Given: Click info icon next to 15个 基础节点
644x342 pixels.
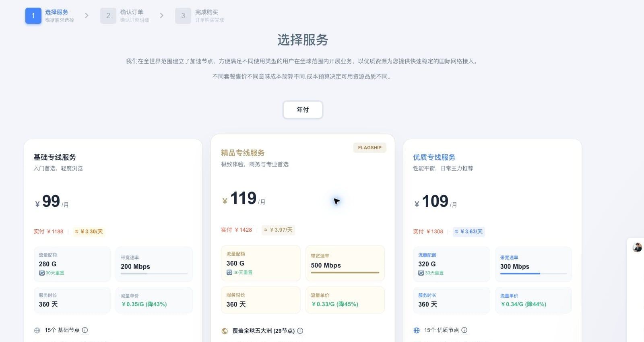Looking at the screenshot, I should tap(85, 330).
